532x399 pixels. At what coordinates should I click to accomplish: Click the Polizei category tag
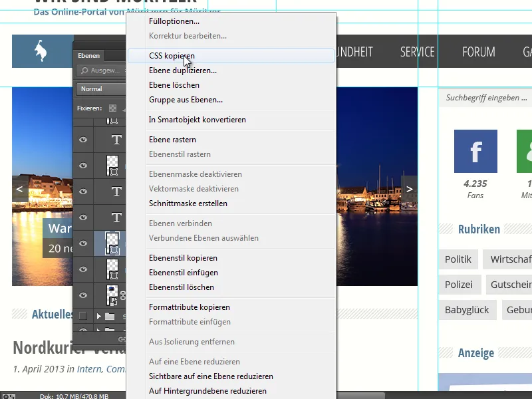[460, 285]
